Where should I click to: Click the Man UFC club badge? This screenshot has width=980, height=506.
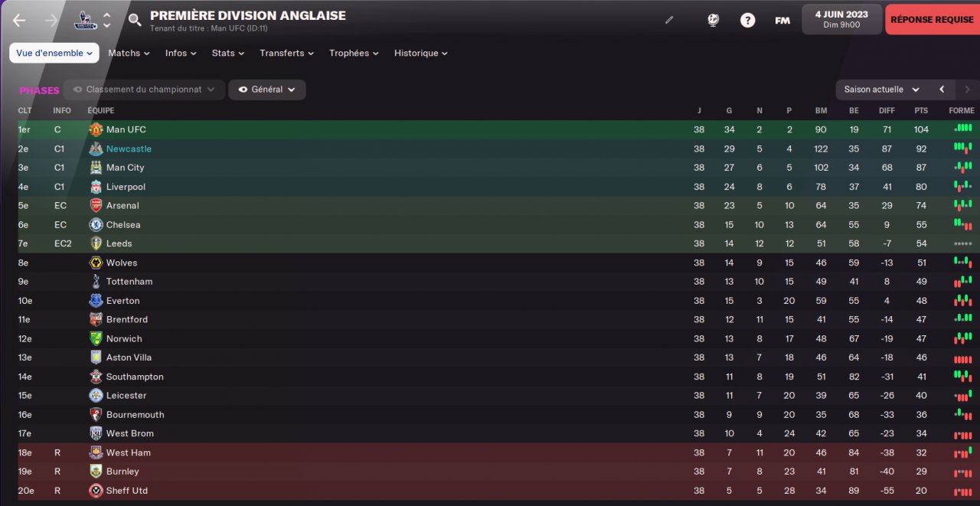(x=96, y=129)
